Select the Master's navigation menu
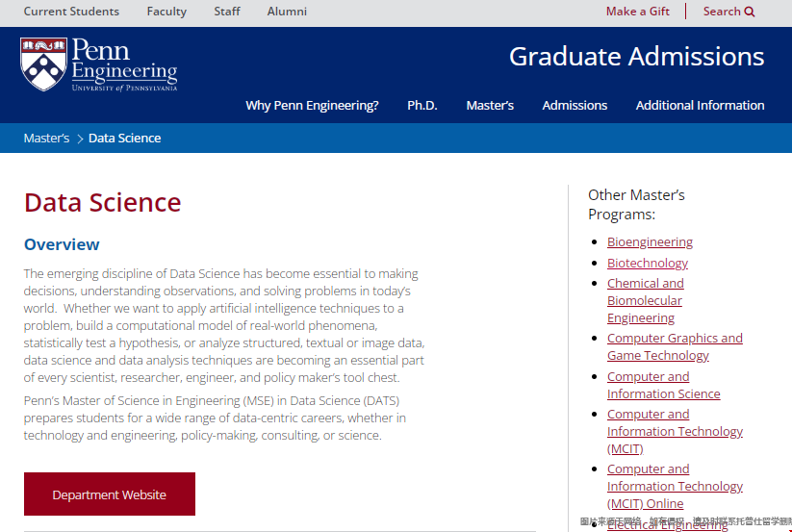The height and width of the screenshot is (532, 792). coord(490,105)
